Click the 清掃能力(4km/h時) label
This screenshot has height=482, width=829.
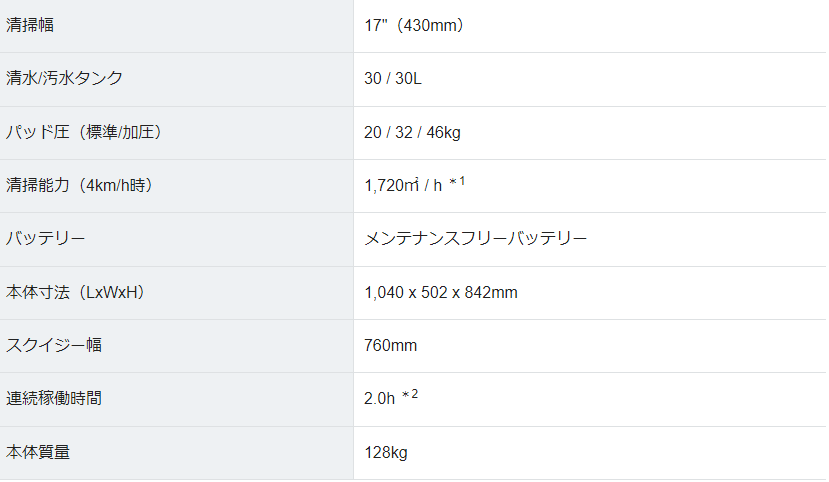pos(80,185)
